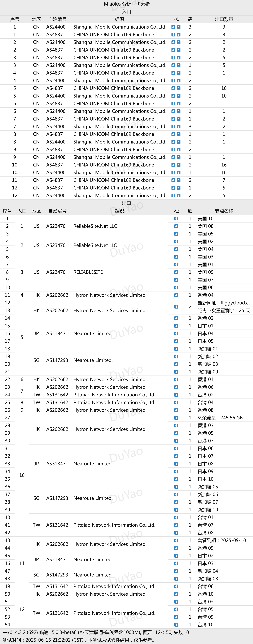
Task: Select node name 美国 02
Action: 205,242
